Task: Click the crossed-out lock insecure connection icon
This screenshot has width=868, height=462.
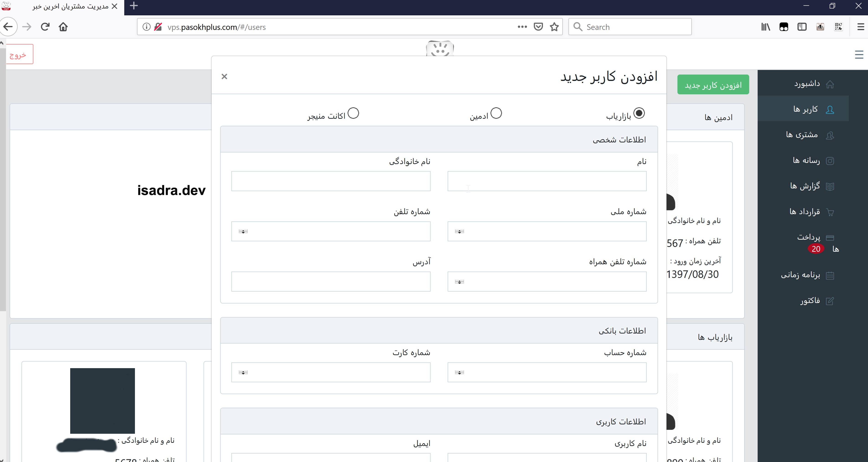Action: pyautogui.click(x=158, y=27)
